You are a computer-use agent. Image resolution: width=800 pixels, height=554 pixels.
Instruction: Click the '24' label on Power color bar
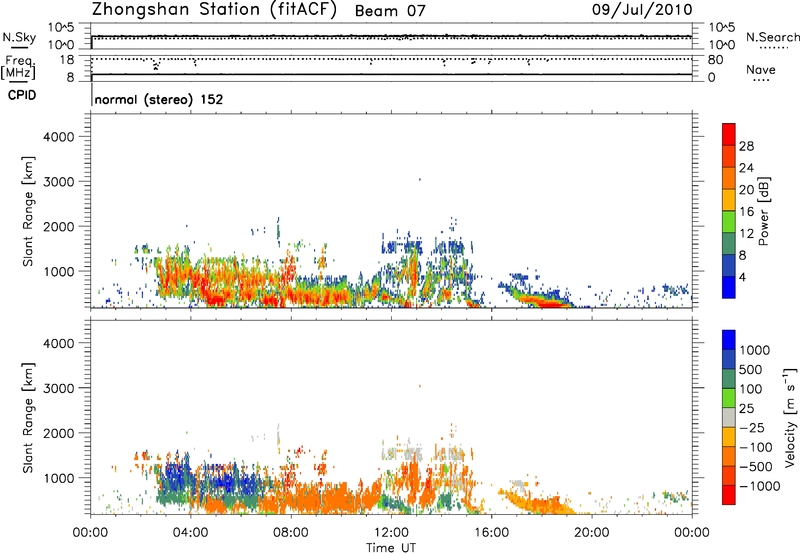[x=746, y=168]
